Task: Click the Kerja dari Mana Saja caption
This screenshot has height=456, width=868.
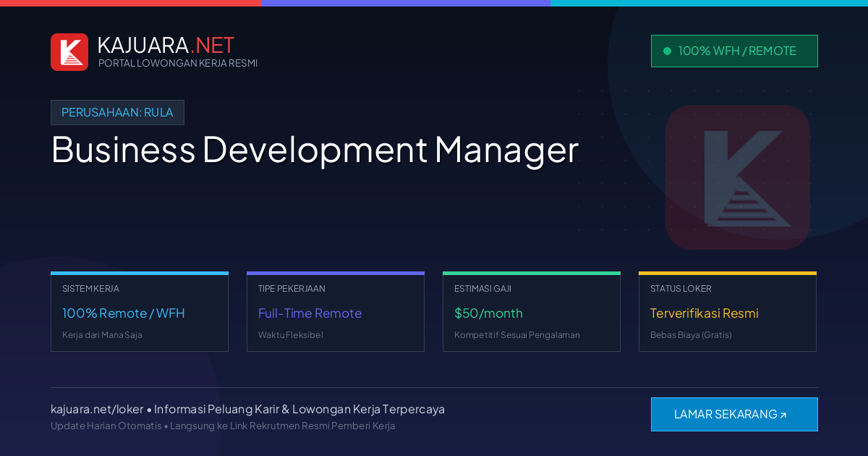Action: pos(102,335)
